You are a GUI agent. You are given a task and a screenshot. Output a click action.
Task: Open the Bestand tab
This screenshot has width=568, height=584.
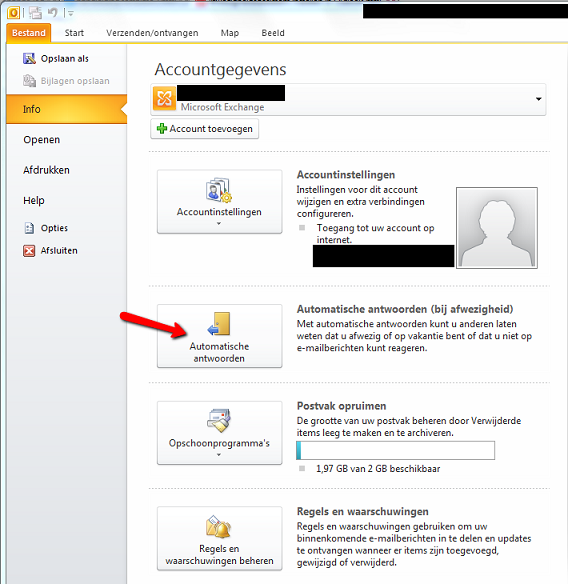(x=29, y=33)
